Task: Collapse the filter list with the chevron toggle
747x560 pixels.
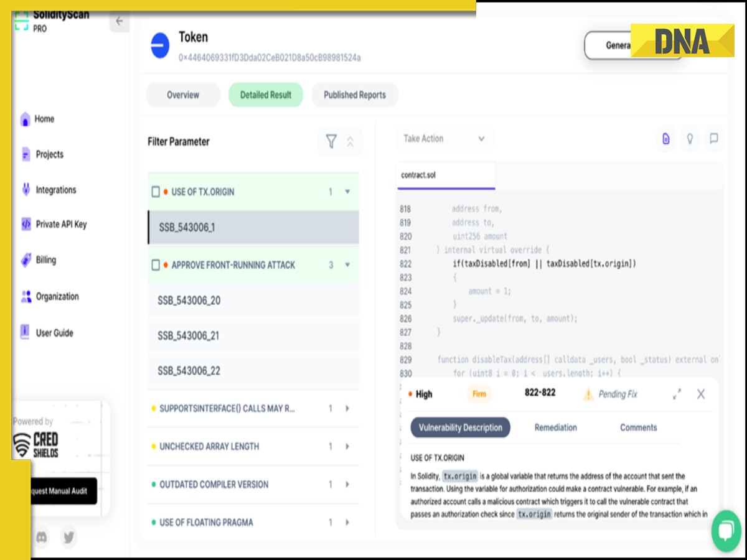Action: (x=351, y=142)
